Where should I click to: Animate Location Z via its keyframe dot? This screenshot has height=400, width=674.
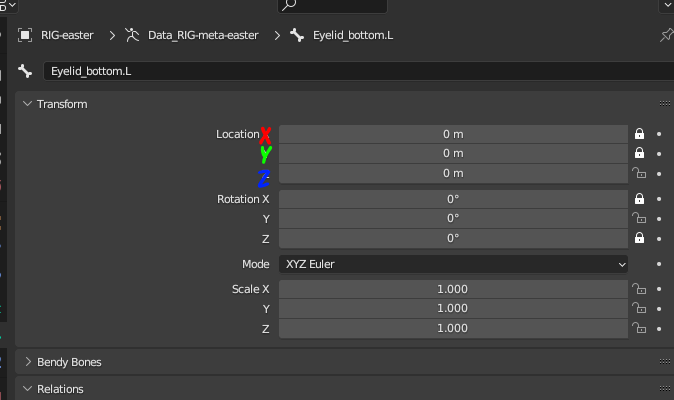coord(659,174)
